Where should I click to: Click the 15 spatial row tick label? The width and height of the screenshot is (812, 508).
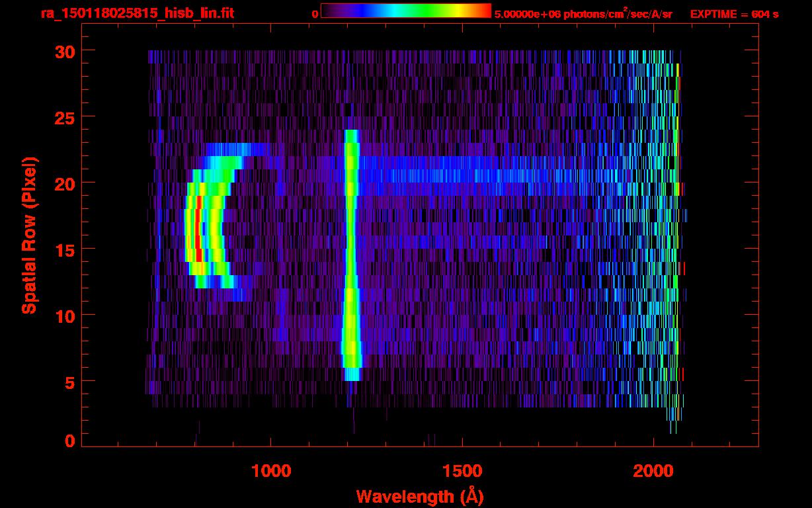64,249
